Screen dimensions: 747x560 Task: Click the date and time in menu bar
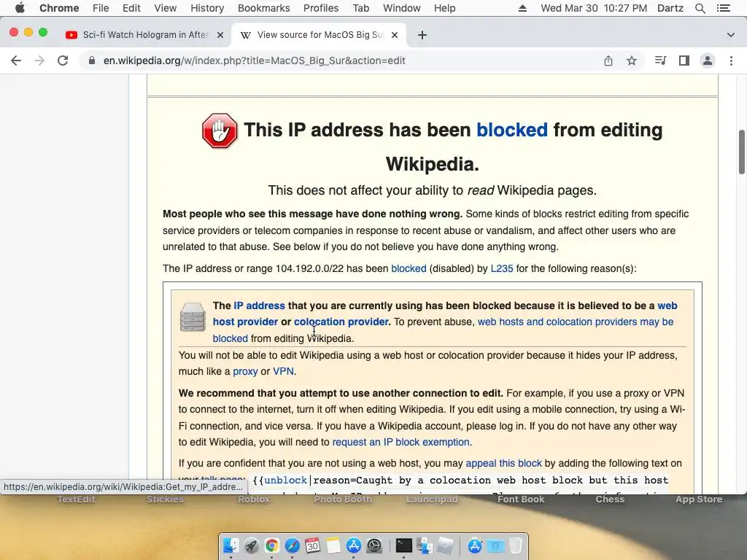click(x=594, y=8)
